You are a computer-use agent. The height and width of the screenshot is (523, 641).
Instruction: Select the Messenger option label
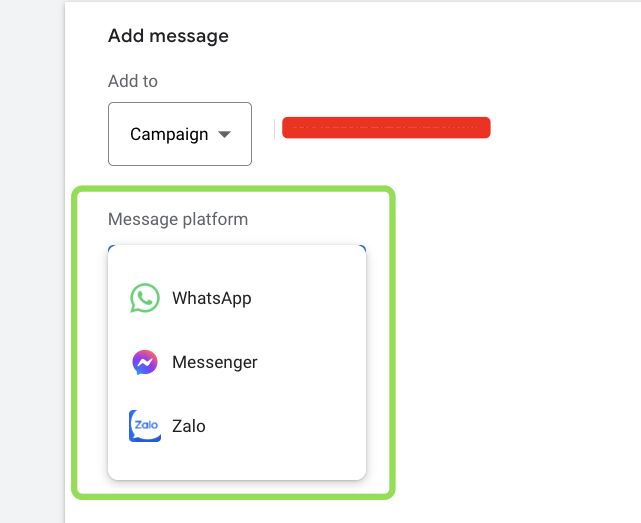click(x=214, y=362)
